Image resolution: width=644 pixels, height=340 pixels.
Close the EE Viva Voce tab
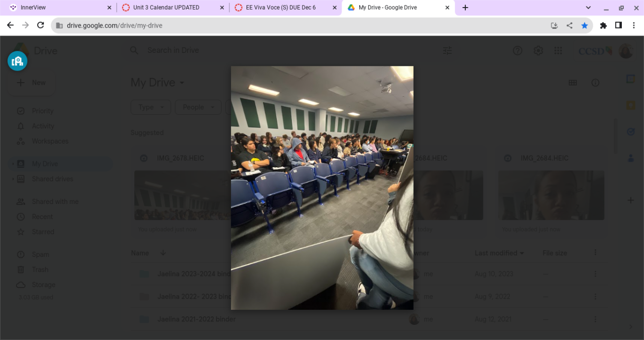click(x=335, y=8)
